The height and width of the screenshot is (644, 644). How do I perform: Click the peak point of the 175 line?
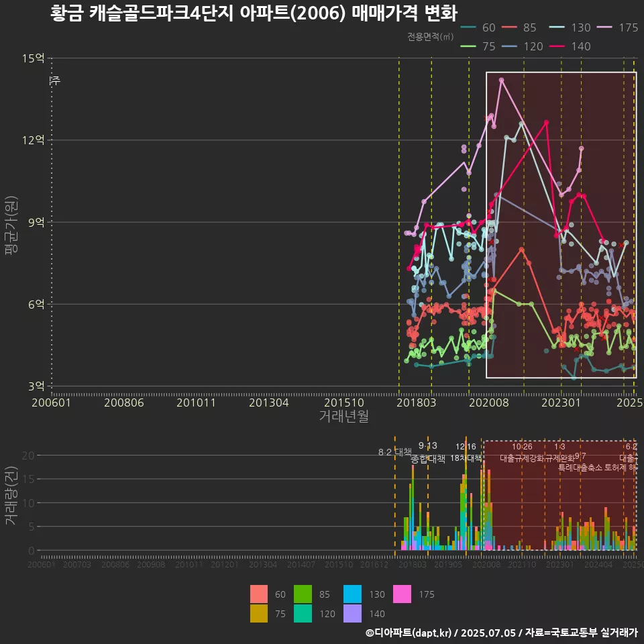501,80
